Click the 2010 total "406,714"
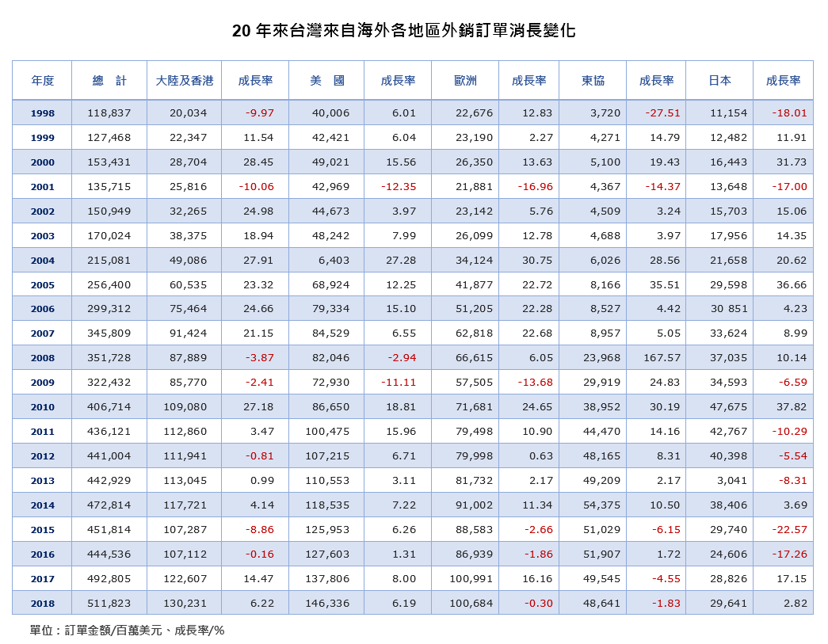Viewport: 828px width, 644px height. coord(109,407)
